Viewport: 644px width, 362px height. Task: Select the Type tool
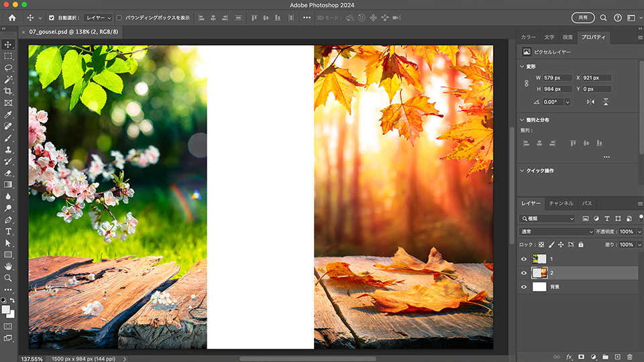pos(8,231)
